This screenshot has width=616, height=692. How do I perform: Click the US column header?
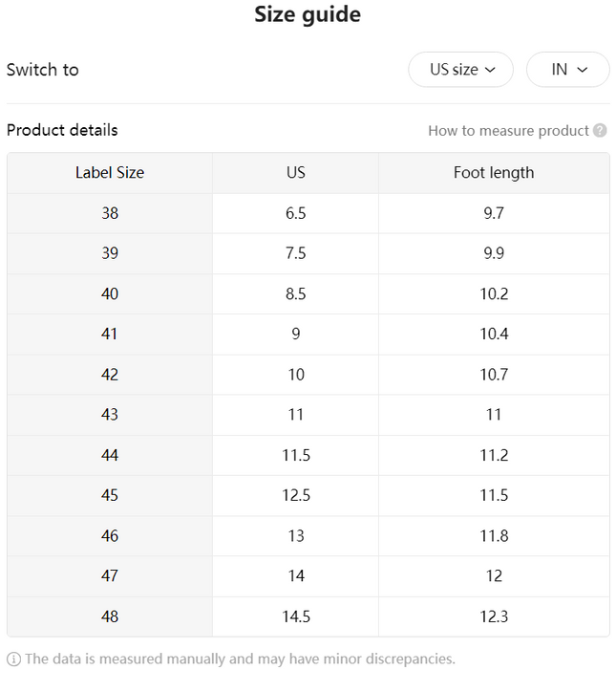pos(295,173)
